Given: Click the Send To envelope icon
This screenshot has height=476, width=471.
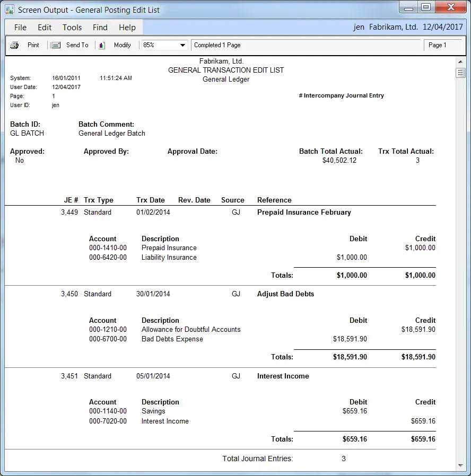Looking at the screenshot, I should pyautogui.click(x=55, y=45).
